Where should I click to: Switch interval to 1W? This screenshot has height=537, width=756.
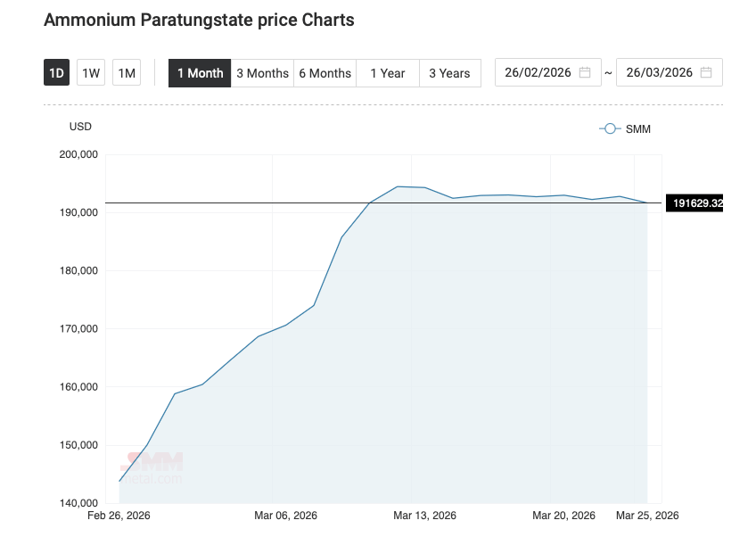click(x=91, y=73)
